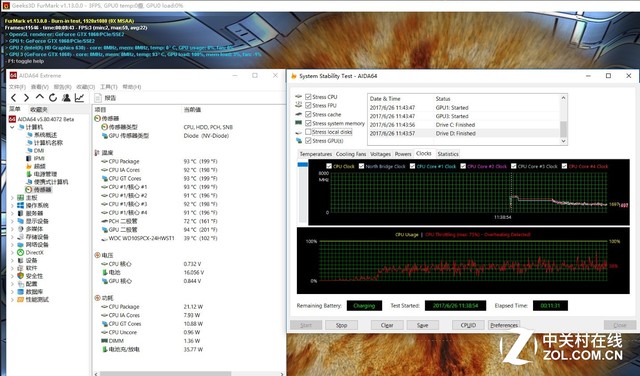Click the 报告 report button in toolbar
Image resolution: width=640 pixels, height=376 pixels.
pyautogui.click(x=105, y=98)
